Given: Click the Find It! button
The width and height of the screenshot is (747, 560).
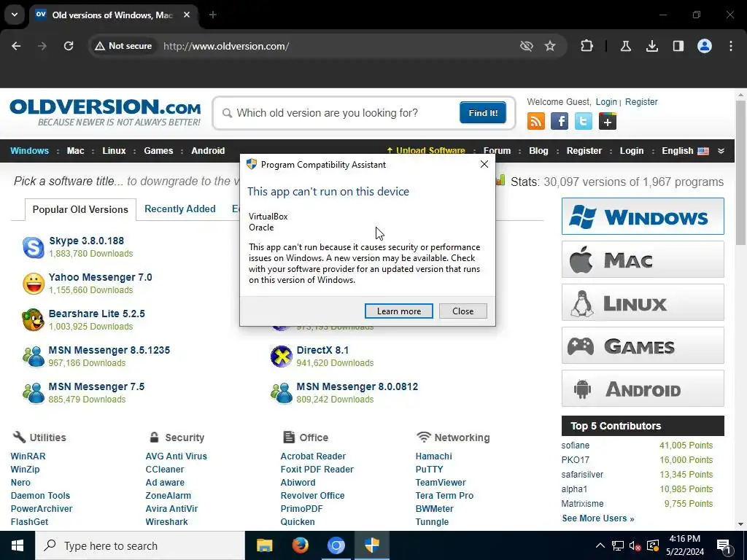Looking at the screenshot, I should coord(483,113).
